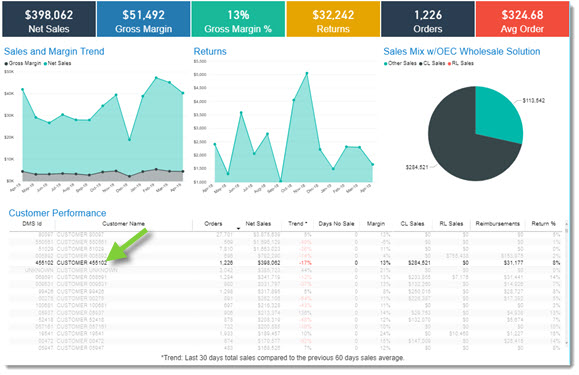Click the -17% trend value
Image resolution: width=579 pixels, height=375 pixels.
[305, 263]
